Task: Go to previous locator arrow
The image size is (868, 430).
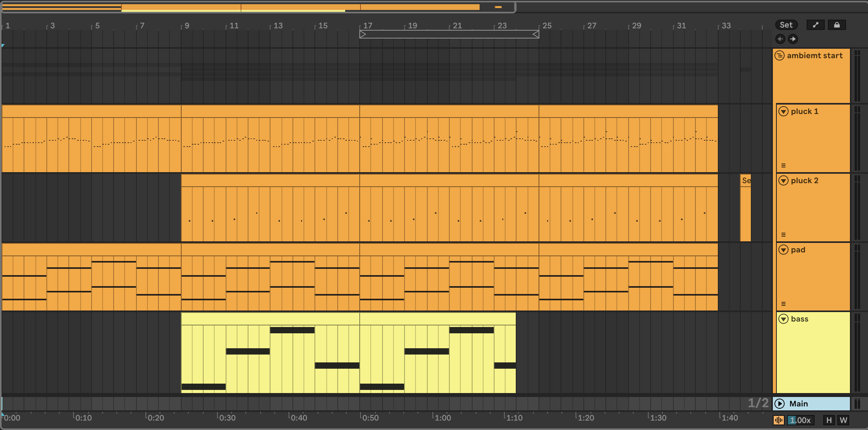Action: pyautogui.click(x=780, y=39)
